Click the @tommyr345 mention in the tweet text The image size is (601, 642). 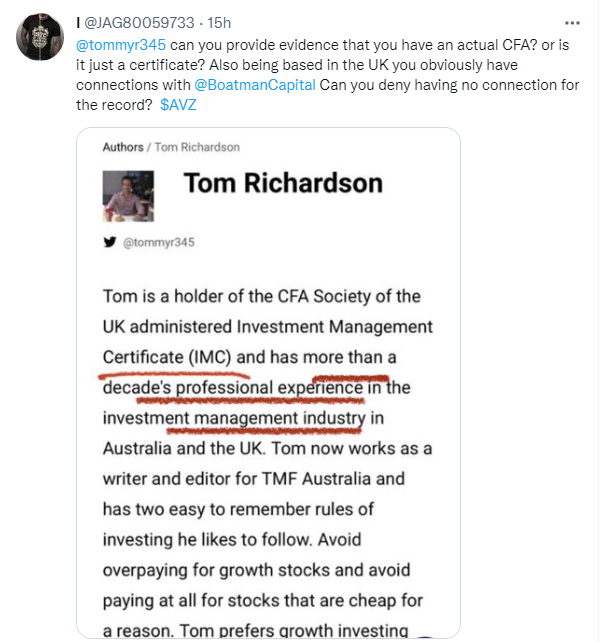(120, 45)
